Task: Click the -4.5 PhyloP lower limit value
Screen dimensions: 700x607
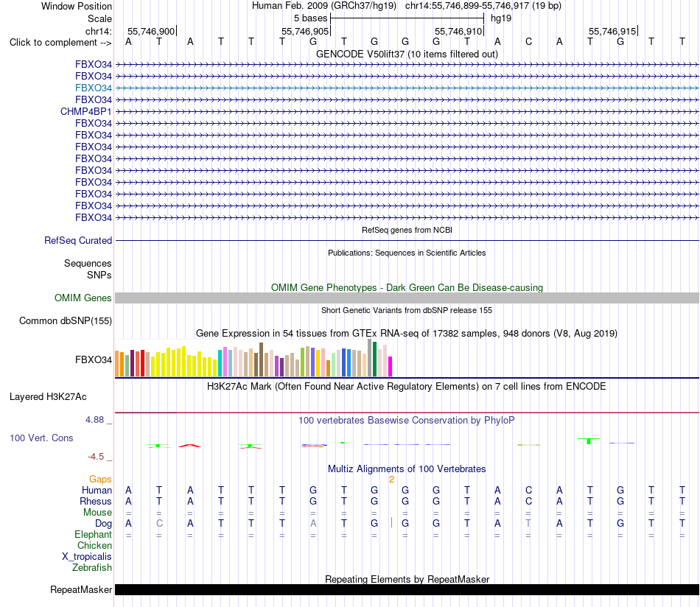Action: tap(96, 456)
